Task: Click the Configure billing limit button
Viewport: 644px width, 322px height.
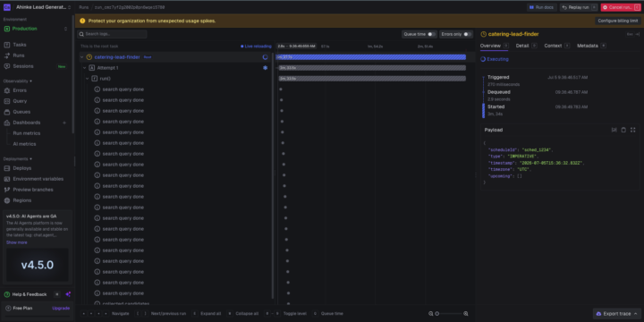Action: [x=618, y=21]
